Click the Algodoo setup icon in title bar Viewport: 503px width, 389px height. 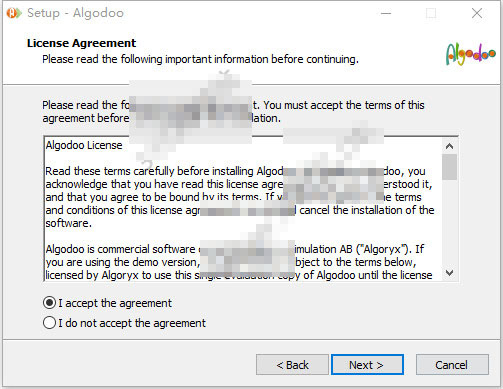coord(14,13)
